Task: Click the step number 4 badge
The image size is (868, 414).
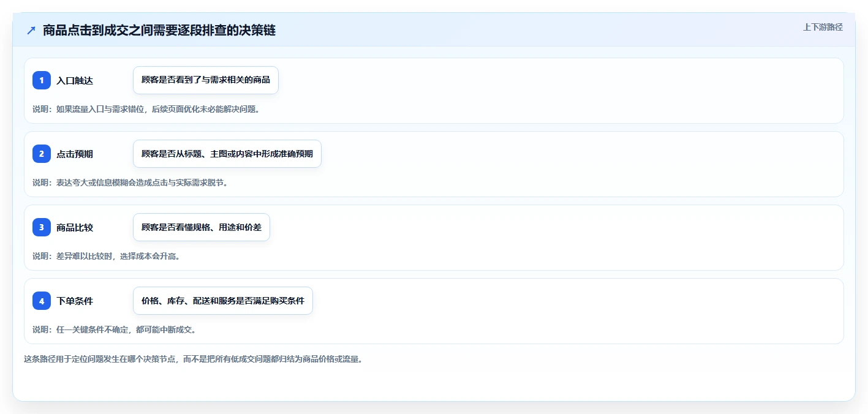Action: (42, 301)
